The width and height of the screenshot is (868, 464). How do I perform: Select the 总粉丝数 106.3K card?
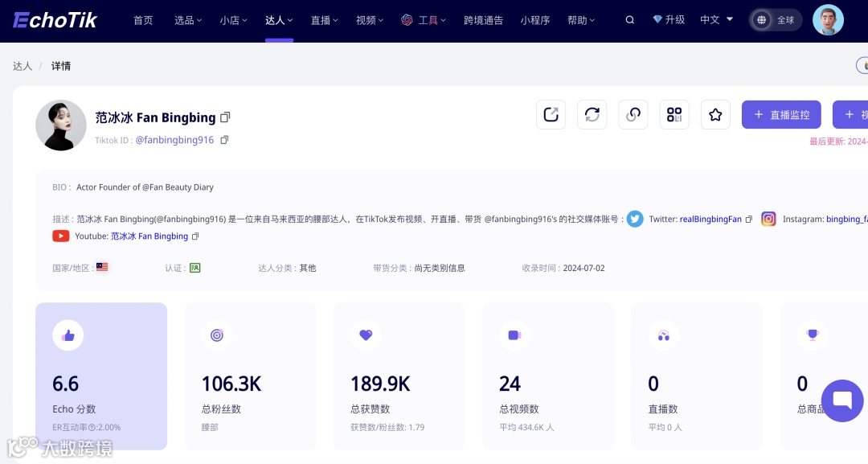point(250,376)
